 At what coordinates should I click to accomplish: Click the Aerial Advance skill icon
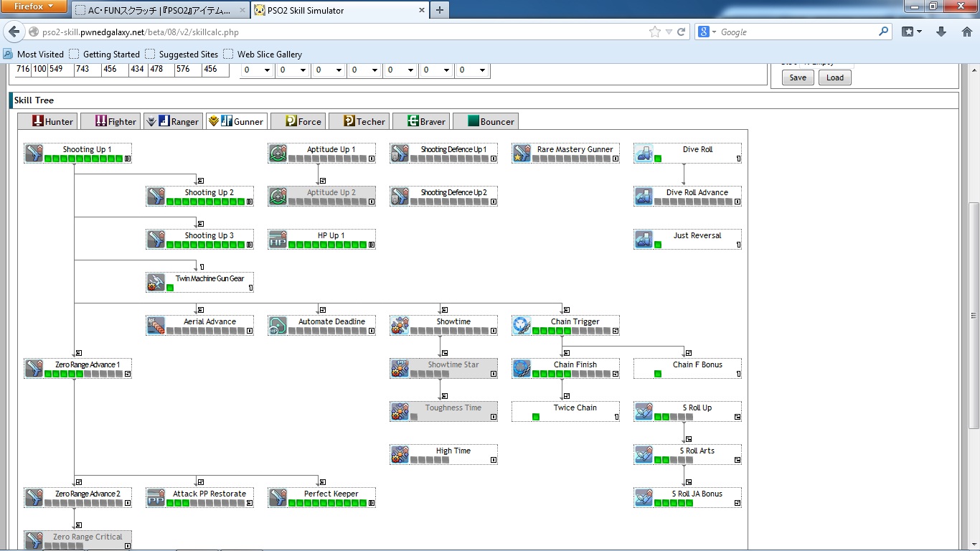(156, 326)
